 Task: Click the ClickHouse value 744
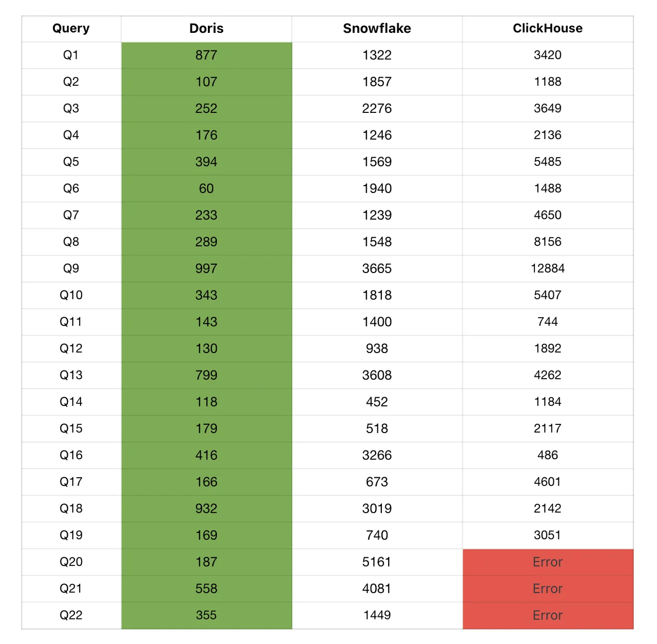pyautogui.click(x=547, y=322)
